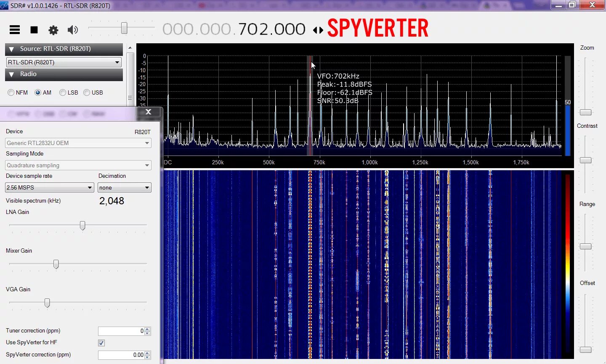Click the scroll-up arrow of the side panel

130,48
